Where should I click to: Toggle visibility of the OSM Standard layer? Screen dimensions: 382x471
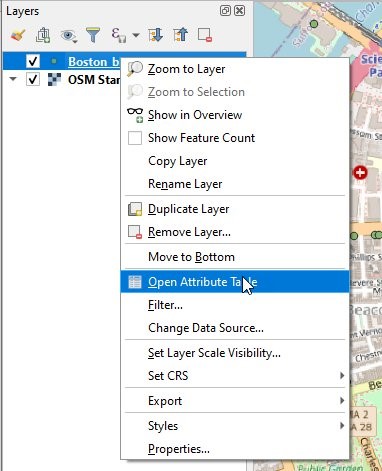click(x=33, y=79)
